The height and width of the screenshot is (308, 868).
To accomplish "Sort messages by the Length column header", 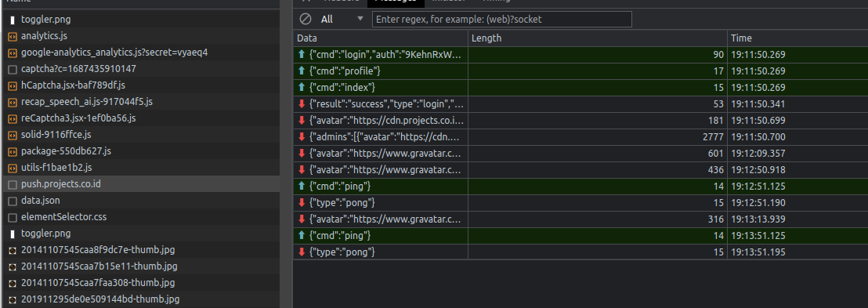I will [x=597, y=38].
